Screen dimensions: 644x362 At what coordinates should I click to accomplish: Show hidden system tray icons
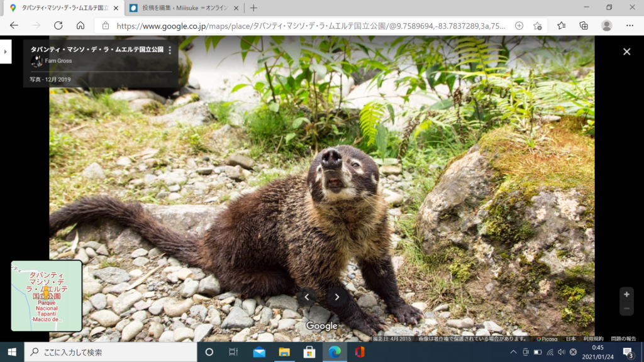[513, 352]
